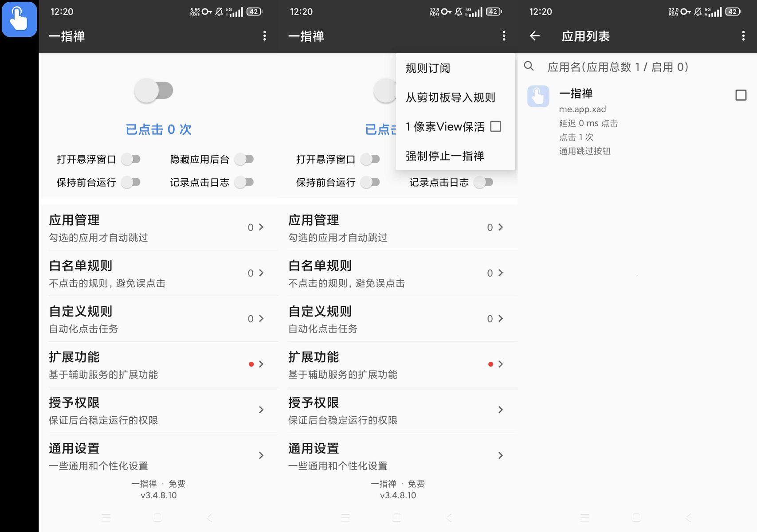Click 应用列表 title in the right screen

tap(586, 36)
